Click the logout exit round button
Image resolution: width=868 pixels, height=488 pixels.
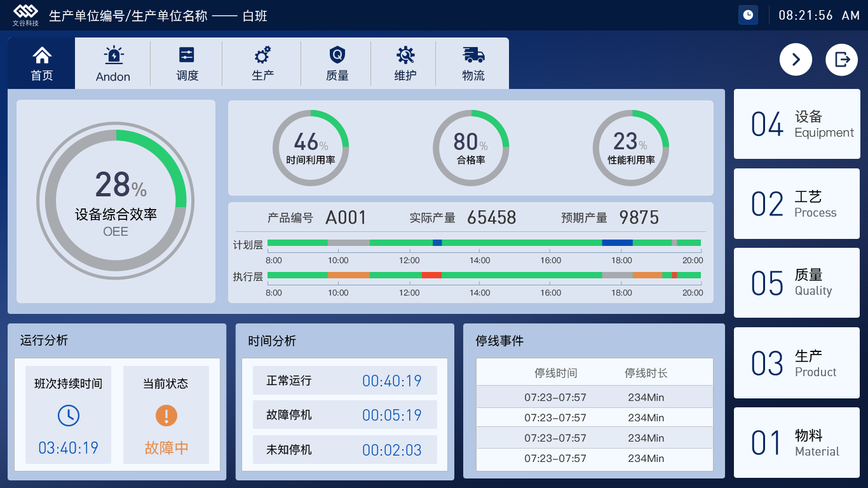click(x=841, y=60)
